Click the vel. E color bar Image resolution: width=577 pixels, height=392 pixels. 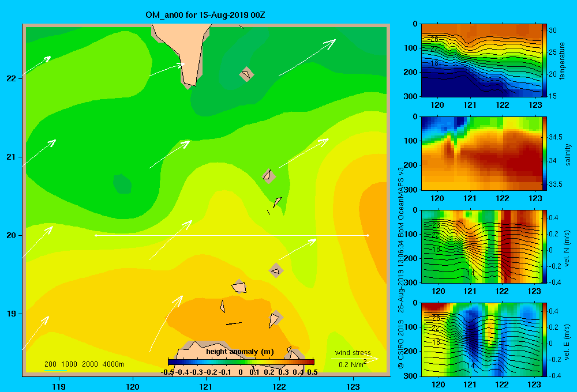(545, 340)
